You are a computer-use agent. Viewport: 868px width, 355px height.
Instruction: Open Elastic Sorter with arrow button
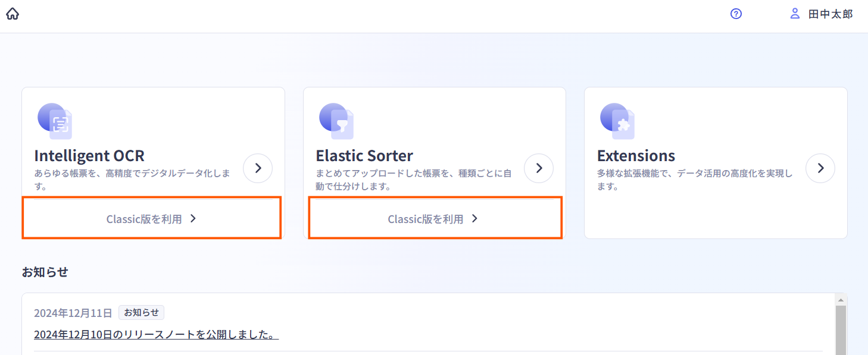(539, 168)
